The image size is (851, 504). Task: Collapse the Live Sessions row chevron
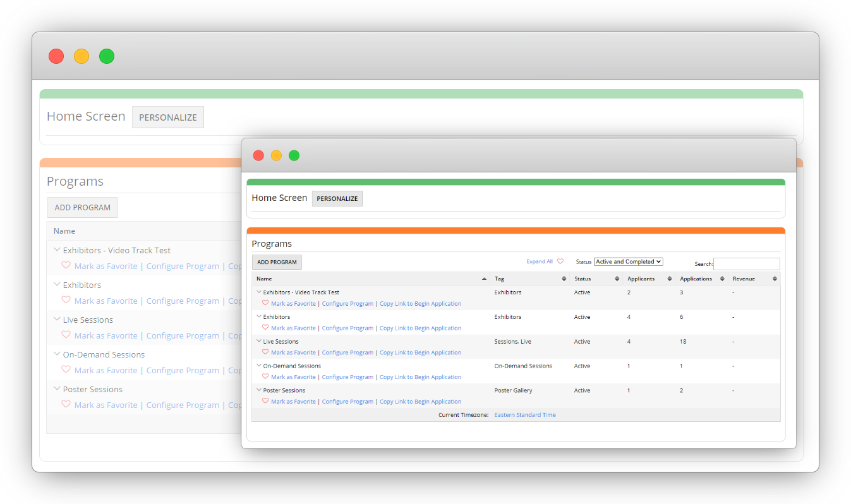click(258, 341)
